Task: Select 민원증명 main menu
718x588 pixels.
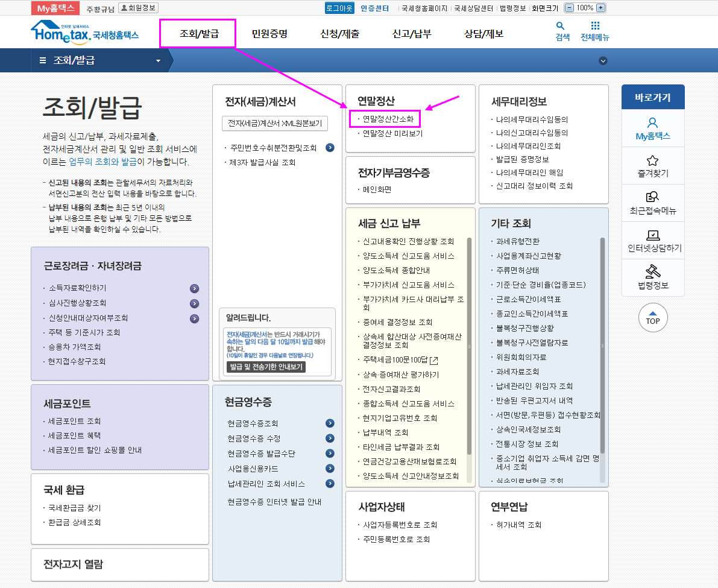Action: [x=269, y=34]
